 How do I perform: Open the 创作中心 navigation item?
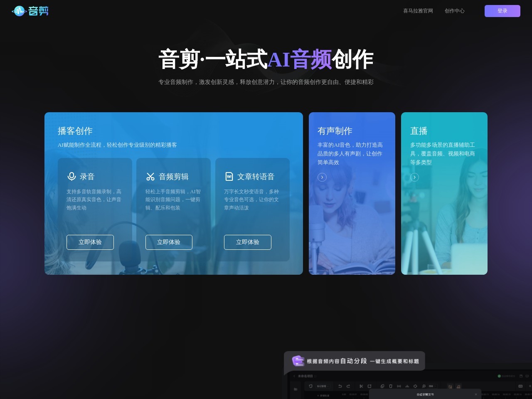pyautogui.click(x=454, y=11)
